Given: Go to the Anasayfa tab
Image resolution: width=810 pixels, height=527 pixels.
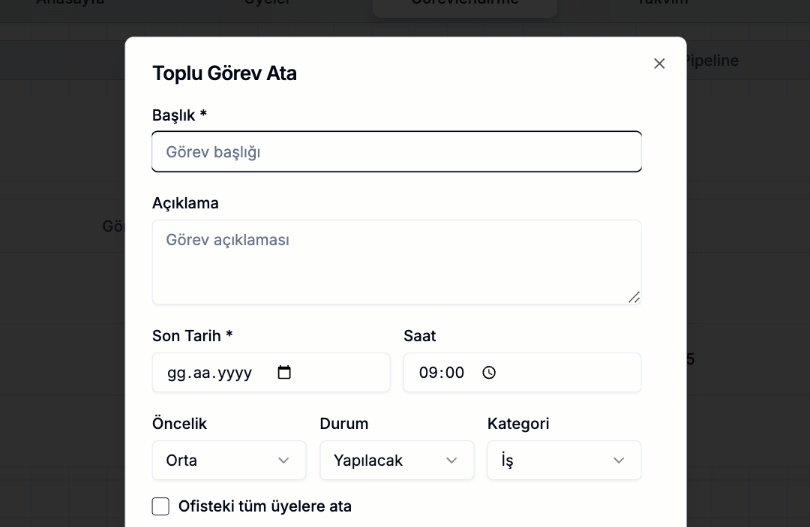Looking at the screenshot, I should pos(70,3).
